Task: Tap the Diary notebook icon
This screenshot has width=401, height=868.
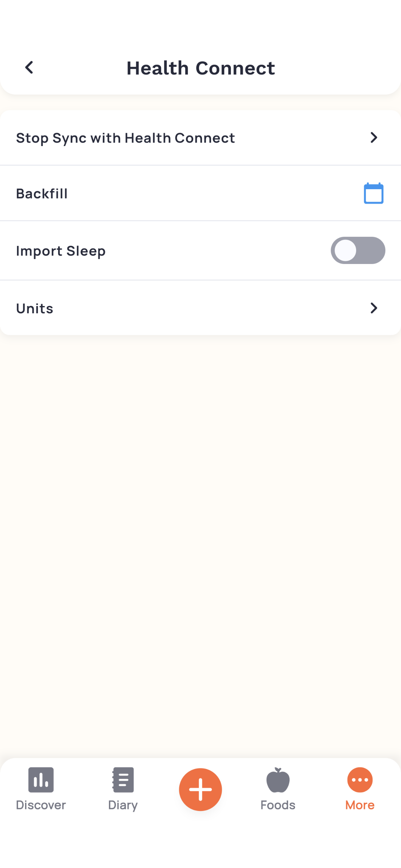Action: 123,780
